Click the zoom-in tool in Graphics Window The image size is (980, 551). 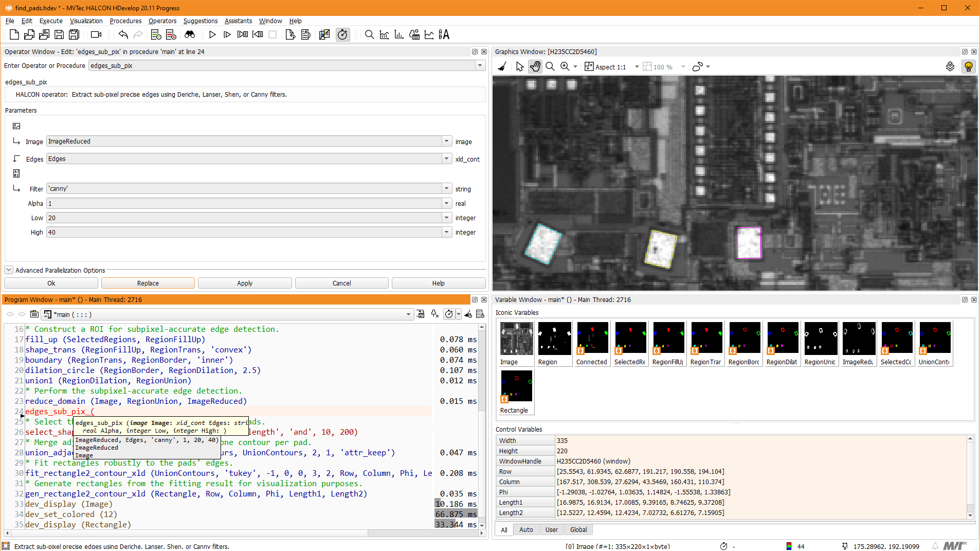(565, 67)
